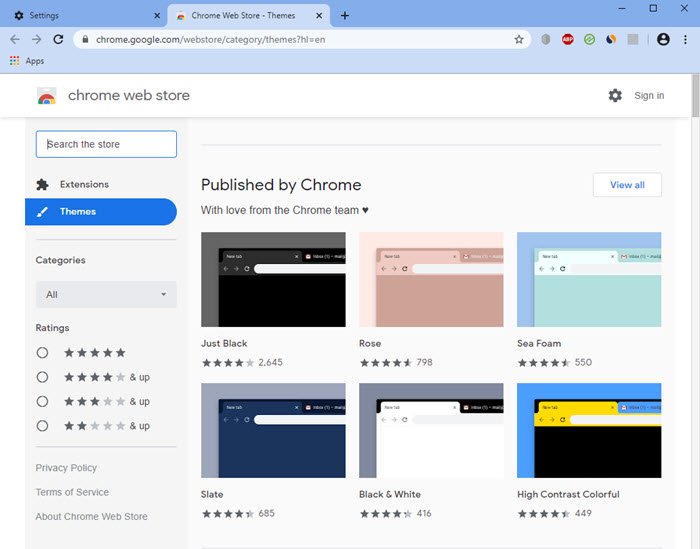Image resolution: width=700 pixels, height=549 pixels.
Task: Click the Published by Chrome heading
Action: (281, 185)
